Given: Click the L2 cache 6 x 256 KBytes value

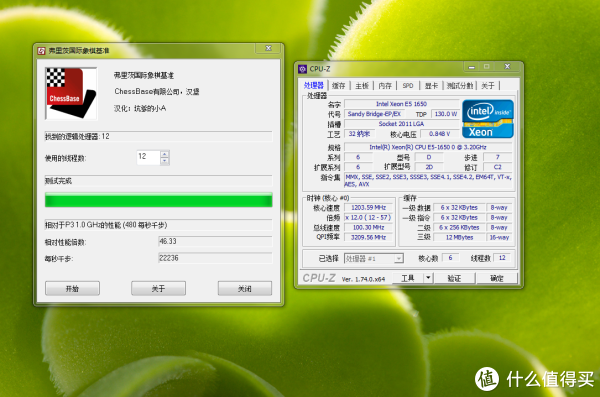Looking at the screenshot, I should 459,227.
